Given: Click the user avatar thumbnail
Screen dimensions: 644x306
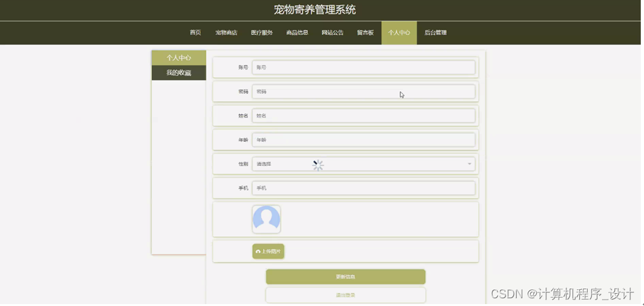Looking at the screenshot, I should (266, 219).
